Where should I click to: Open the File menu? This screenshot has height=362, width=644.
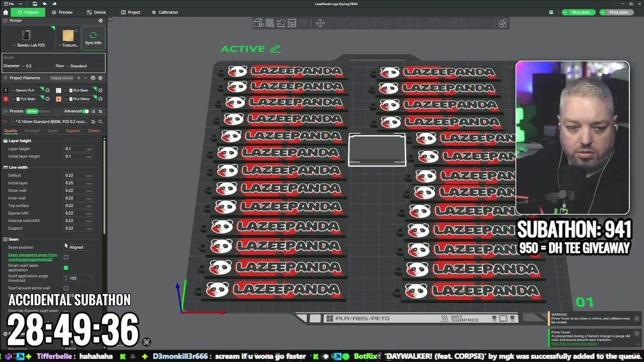8,4
